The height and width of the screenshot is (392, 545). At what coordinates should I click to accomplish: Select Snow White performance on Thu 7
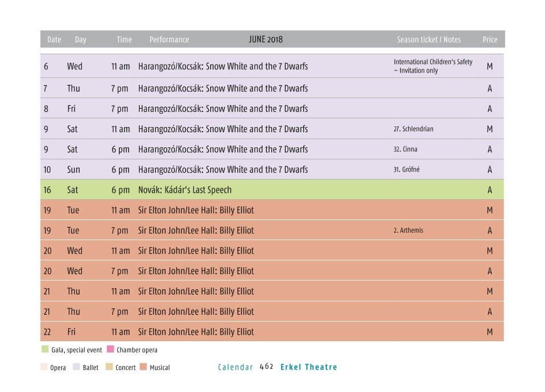223,88
